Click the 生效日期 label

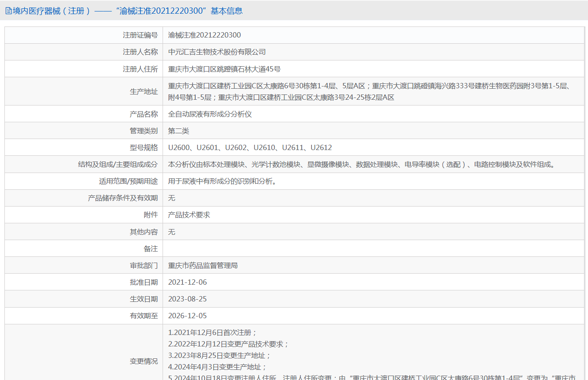[144, 299]
